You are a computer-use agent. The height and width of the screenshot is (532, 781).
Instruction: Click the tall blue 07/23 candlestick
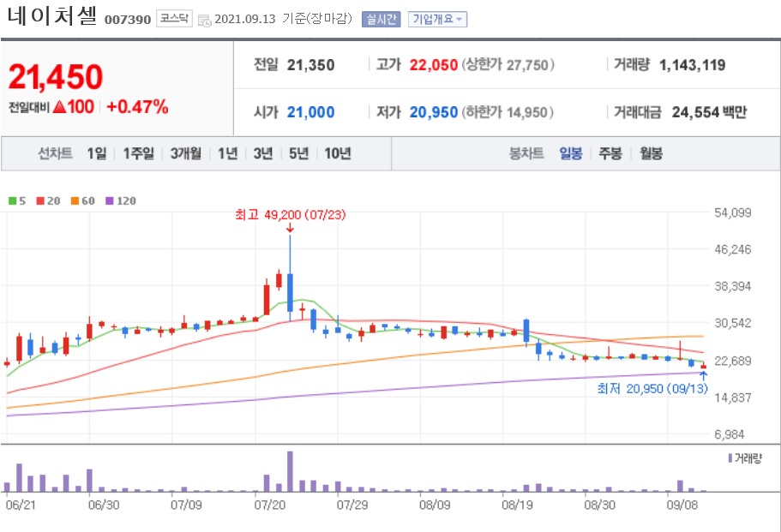point(290,291)
